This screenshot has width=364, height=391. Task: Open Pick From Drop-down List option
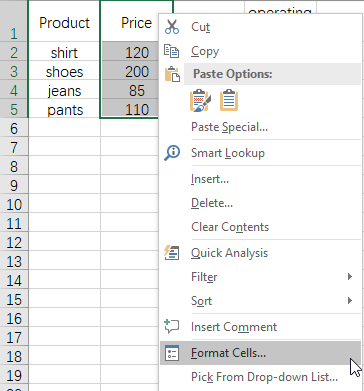(x=264, y=377)
